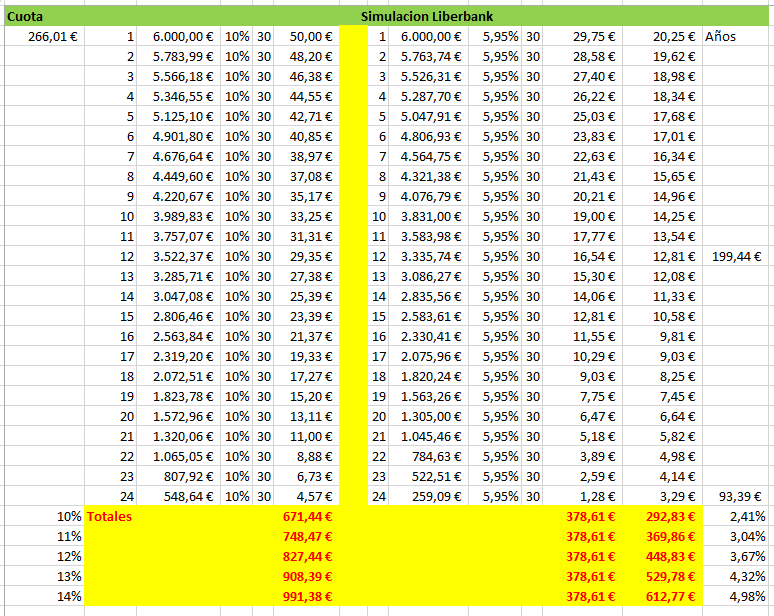Click the 27,38 € interest cell
This screenshot has width=774, height=616.
point(306,276)
